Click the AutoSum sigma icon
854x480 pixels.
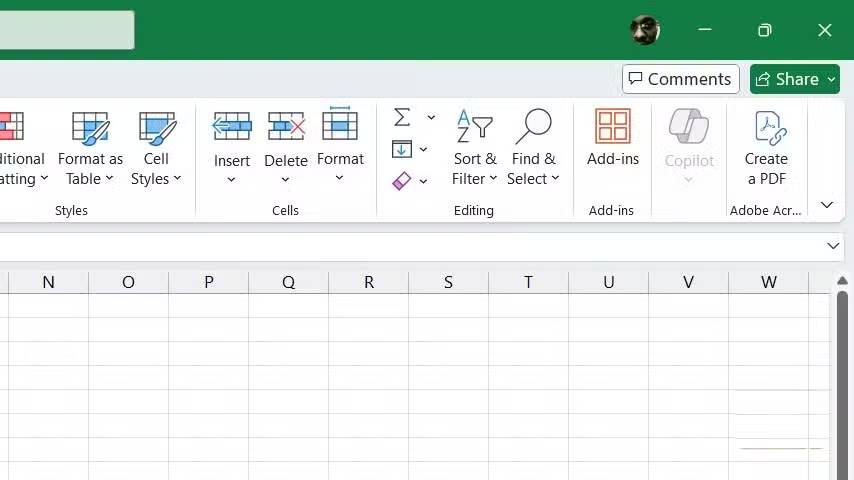click(x=402, y=117)
